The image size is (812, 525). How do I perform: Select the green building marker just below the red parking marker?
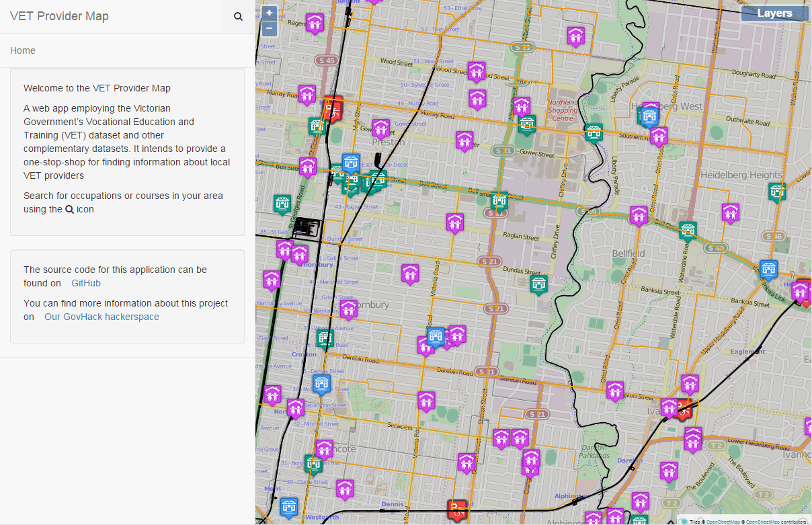click(x=317, y=126)
